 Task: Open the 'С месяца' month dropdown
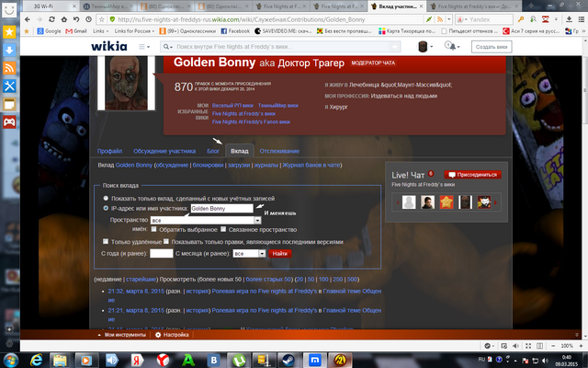(249, 254)
